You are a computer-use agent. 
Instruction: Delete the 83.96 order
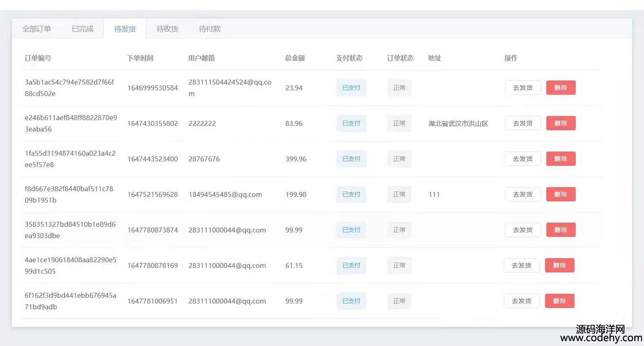[x=561, y=123]
